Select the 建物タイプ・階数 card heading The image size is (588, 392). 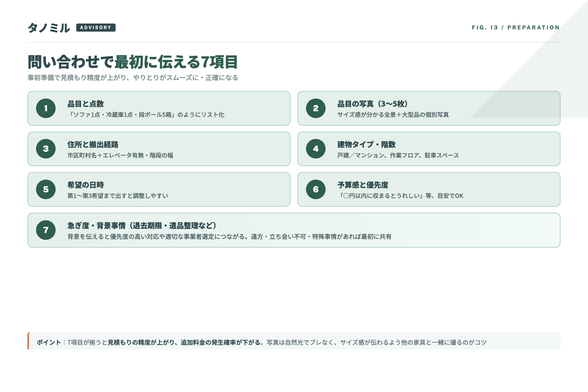coord(366,145)
